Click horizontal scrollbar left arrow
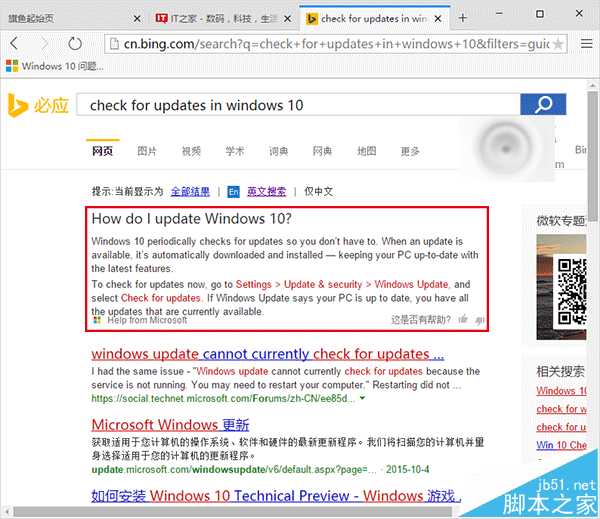The height and width of the screenshot is (519, 600). [7, 512]
